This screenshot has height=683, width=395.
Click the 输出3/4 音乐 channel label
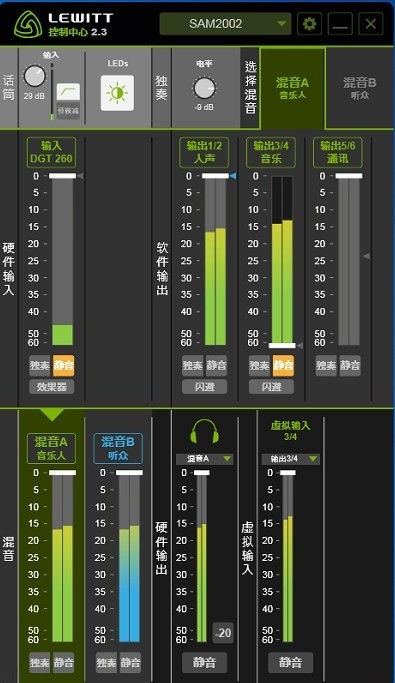click(x=271, y=152)
